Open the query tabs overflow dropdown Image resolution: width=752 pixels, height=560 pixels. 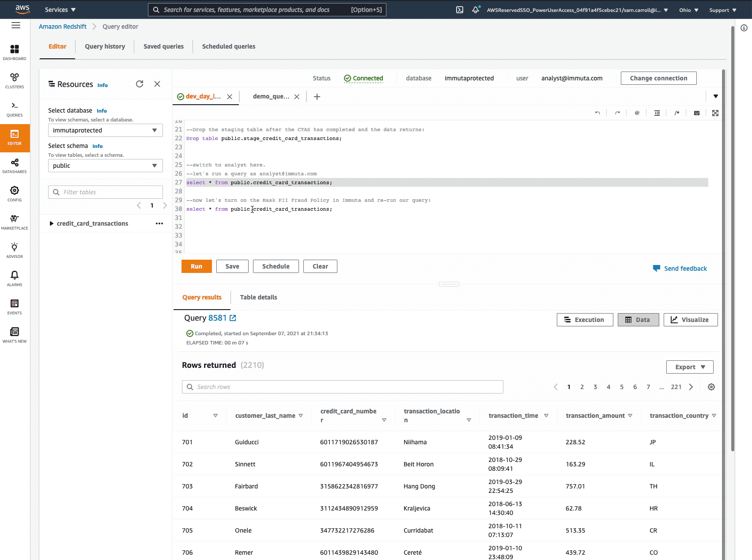pyautogui.click(x=716, y=96)
